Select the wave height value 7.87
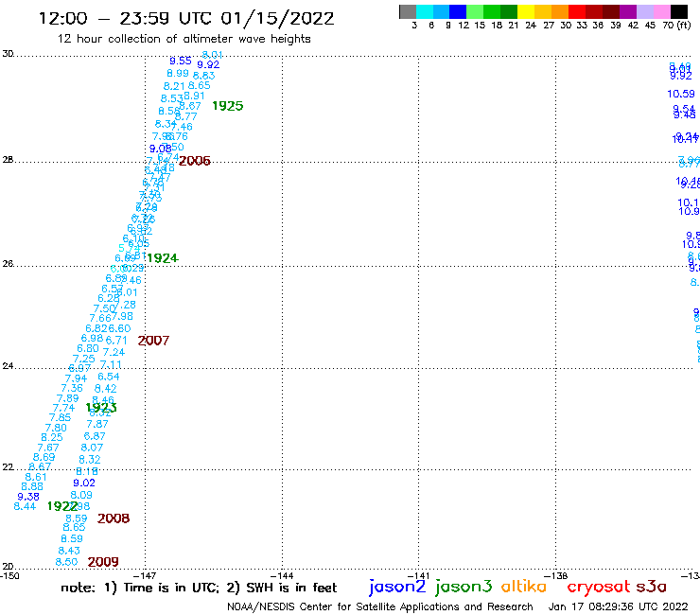The image size is (700, 615). click(x=97, y=424)
